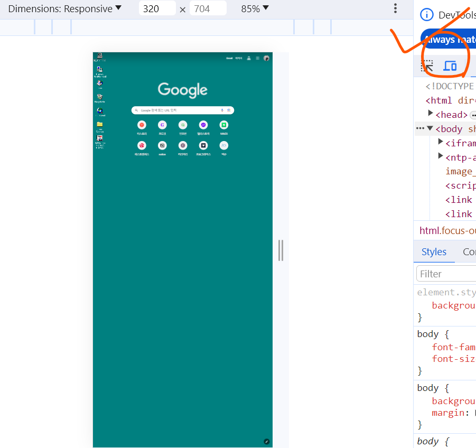The height and width of the screenshot is (448, 476).
Task: Open the Gmail link
Action: point(229,58)
